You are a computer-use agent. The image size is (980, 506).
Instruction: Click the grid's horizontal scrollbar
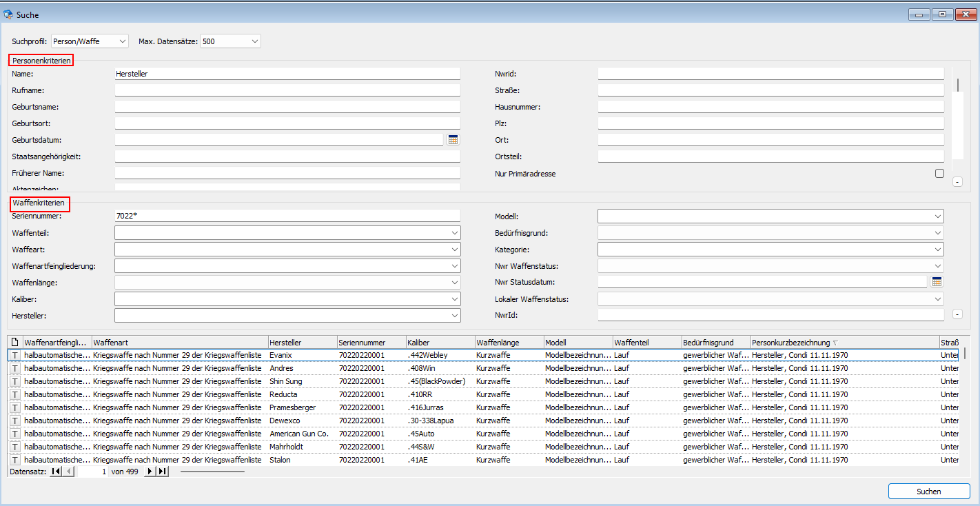coord(212,472)
